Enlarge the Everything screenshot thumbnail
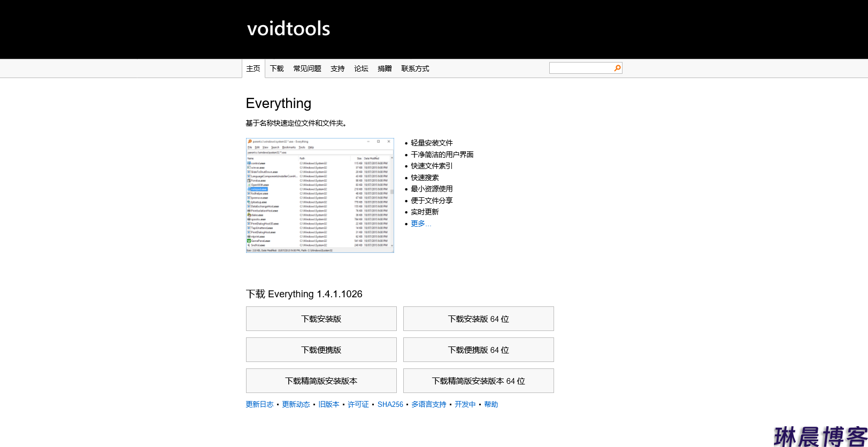 (x=320, y=195)
